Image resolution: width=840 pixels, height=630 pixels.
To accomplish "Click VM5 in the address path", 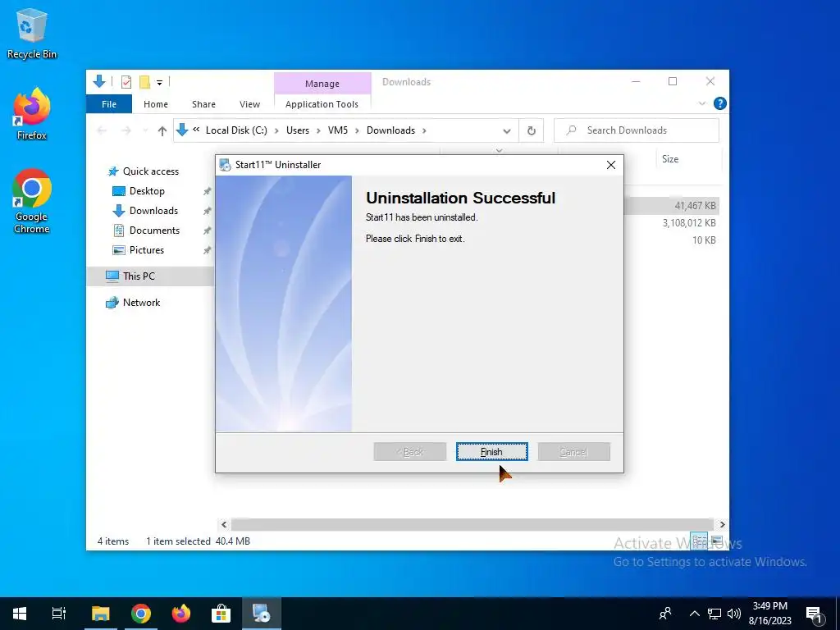I will click(337, 130).
